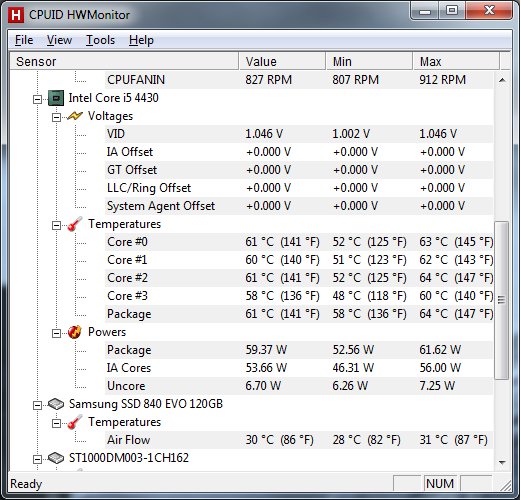This screenshot has width=521, height=500.
Task: Select the IA Cores power row
Action: tap(299, 368)
